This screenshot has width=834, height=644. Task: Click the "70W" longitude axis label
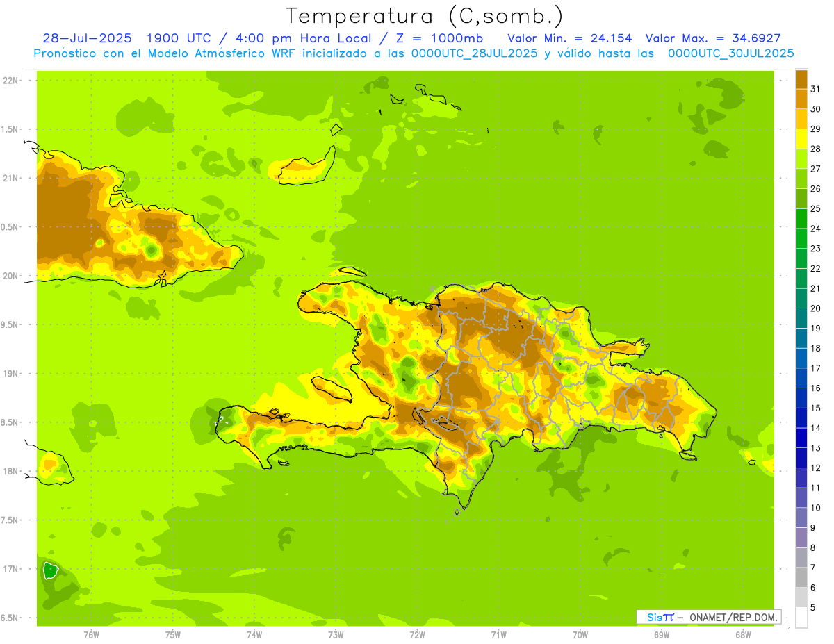[580, 634]
